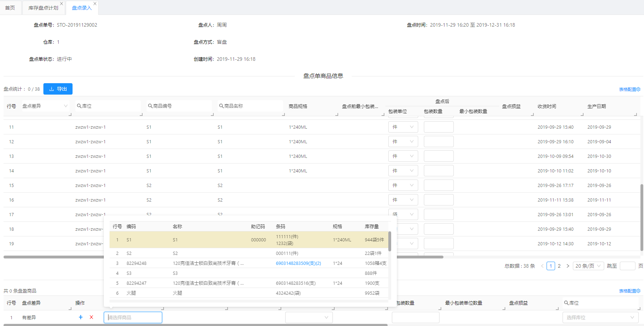Open the 选择库位 dropdown
The width and height of the screenshot is (644, 326).
(601, 317)
